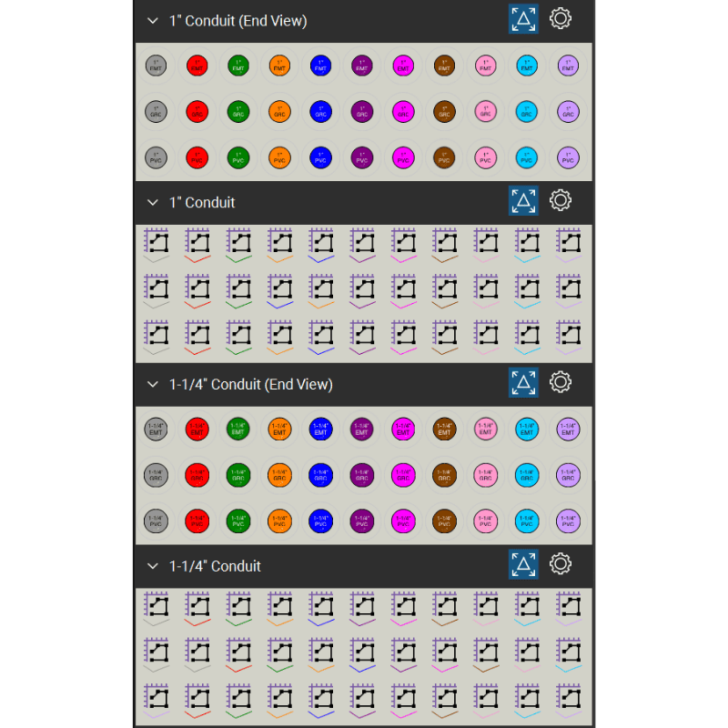Click the 1" Conduit header title
This screenshot has height=728, width=728.
point(202,202)
